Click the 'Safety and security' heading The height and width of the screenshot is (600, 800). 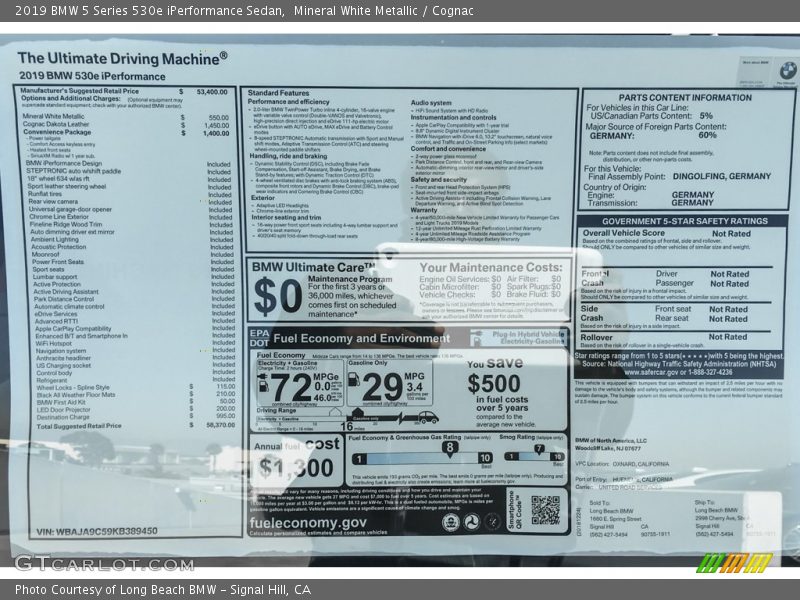(439, 180)
